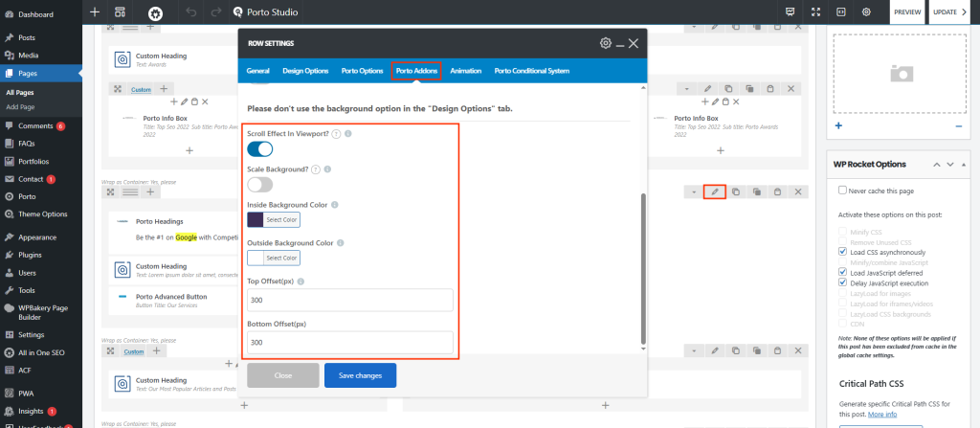Click info icon beside Inside Background Color
The image size is (980, 428).
pyautogui.click(x=334, y=205)
